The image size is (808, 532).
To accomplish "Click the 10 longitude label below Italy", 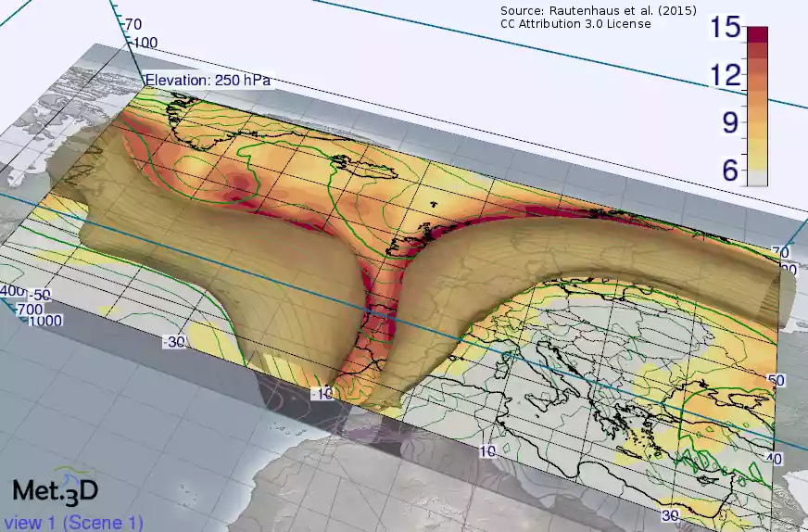I will point(487,451).
